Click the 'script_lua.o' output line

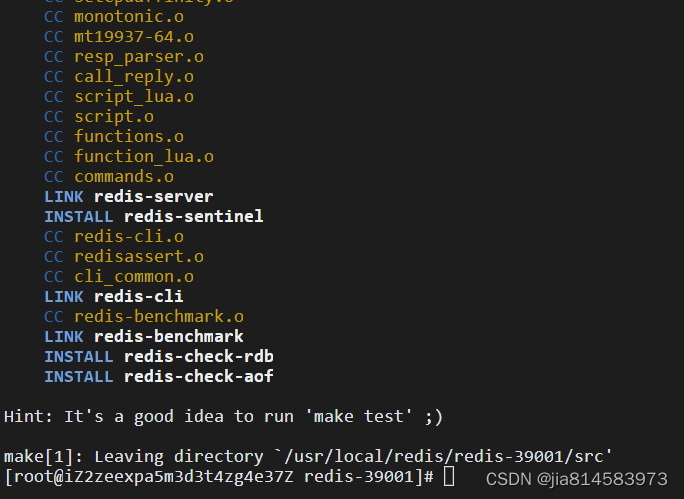pyautogui.click(x=119, y=97)
